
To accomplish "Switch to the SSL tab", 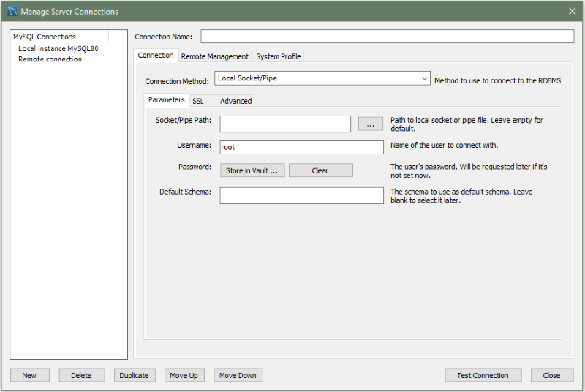I will click(198, 101).
